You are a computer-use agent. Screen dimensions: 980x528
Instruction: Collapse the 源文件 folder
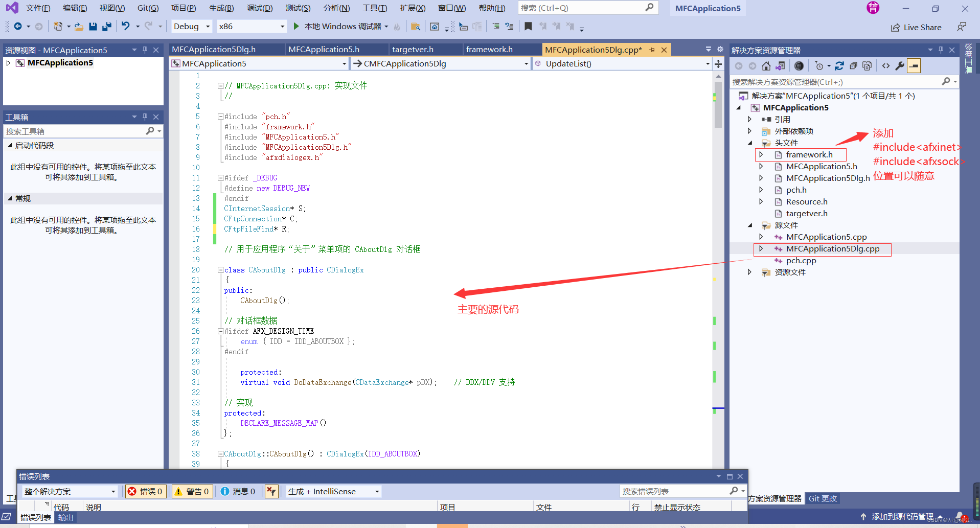tap(749, 225)
